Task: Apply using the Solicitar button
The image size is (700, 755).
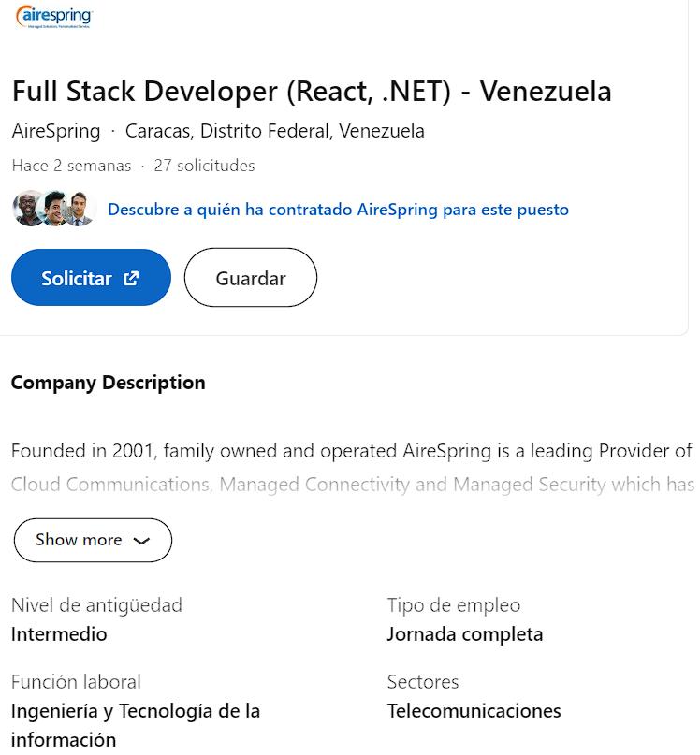Action: pyautogui.click(x=91, y=278)
